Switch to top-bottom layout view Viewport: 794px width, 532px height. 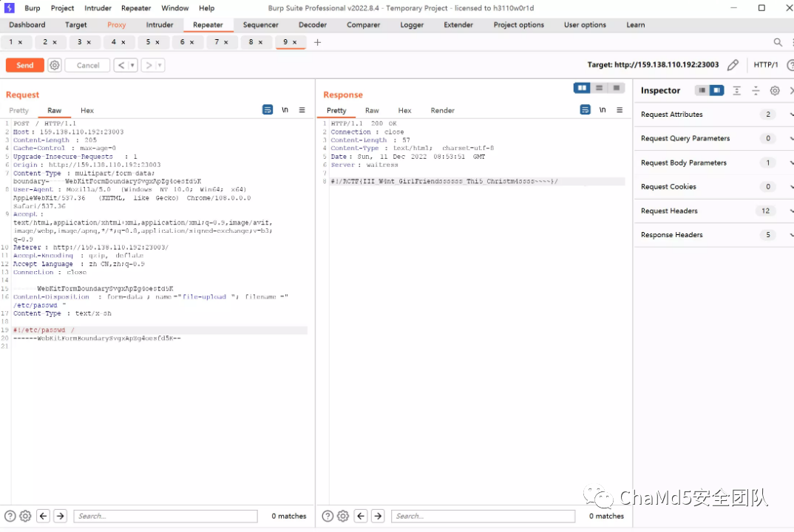pyautogui.click(x=599, y=88)
